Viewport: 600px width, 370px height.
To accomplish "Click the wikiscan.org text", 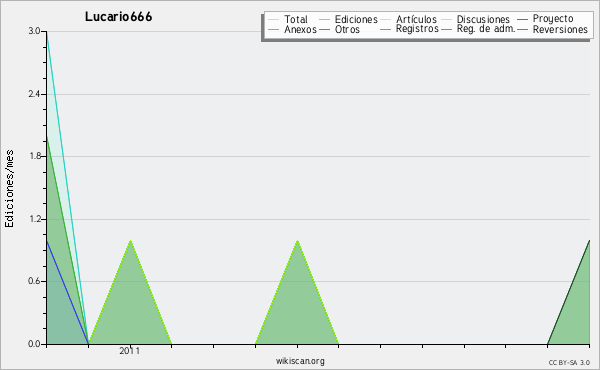I will (x=300, y=361).
